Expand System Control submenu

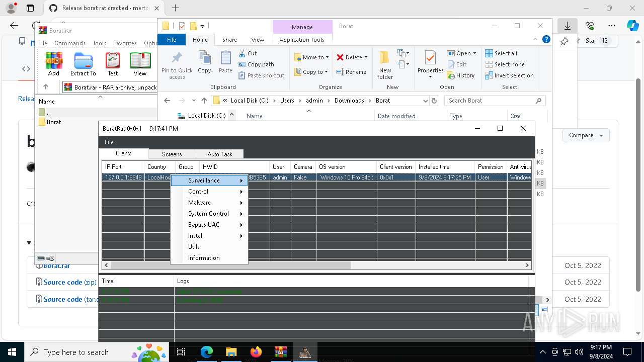click(209, 214)
